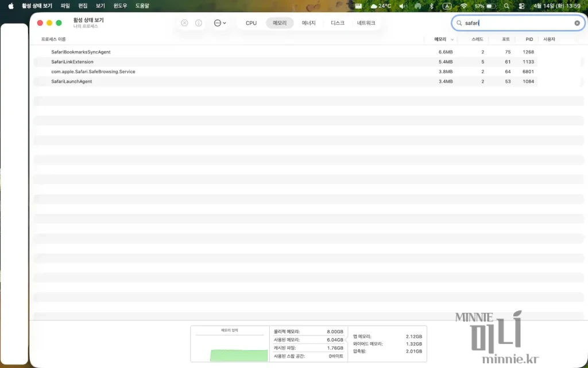Click the Spotlight search icon in menu bar
Viewport: 588px width, 368px height.
click(x=506, y=6)
